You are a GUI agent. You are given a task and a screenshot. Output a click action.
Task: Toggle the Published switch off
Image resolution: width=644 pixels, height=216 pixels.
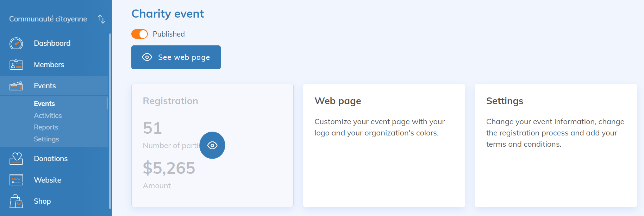click(x=140, y=34)
